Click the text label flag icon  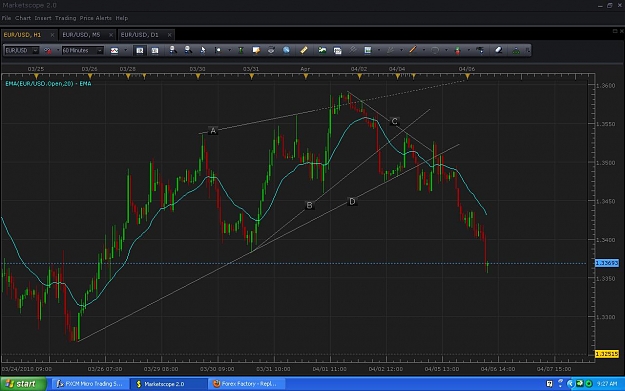tap(480, 50)
